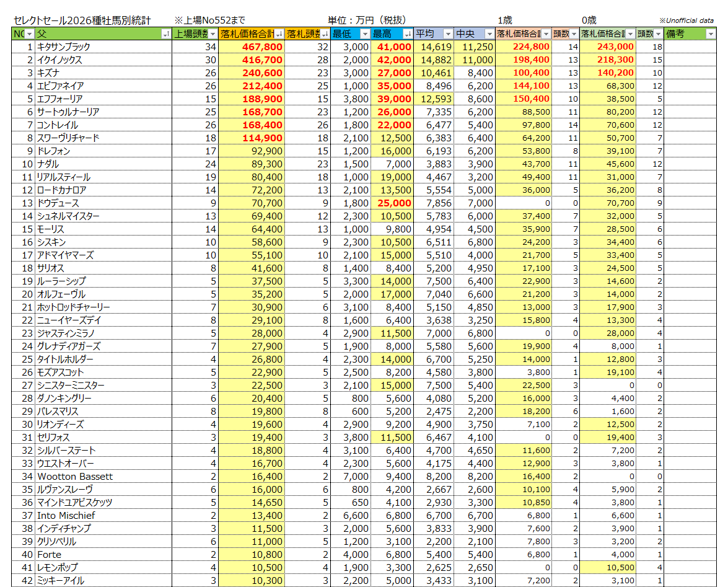Select the レモンポップ cell
The width and height of the screenshot is (728, 587).
(x=103, y=568)
